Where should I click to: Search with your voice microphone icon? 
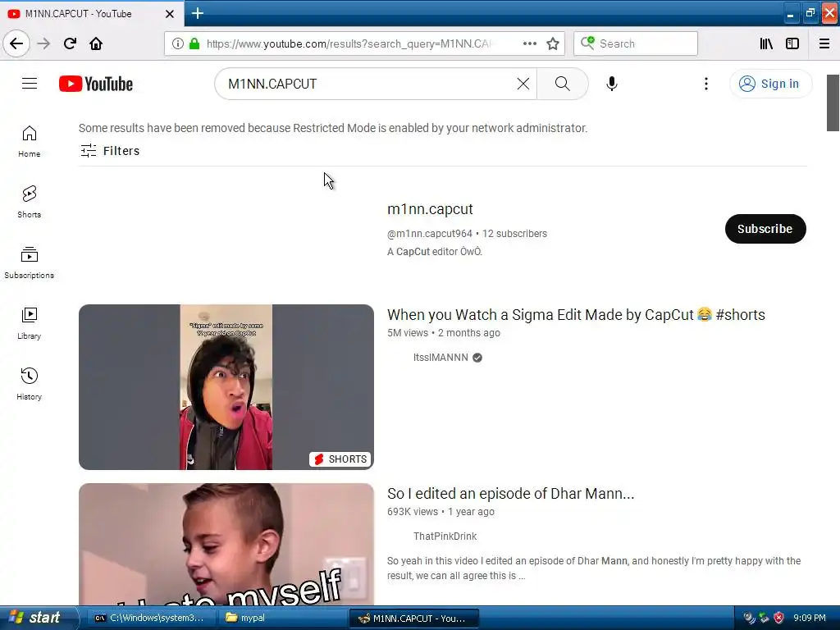tap(612, 84)
